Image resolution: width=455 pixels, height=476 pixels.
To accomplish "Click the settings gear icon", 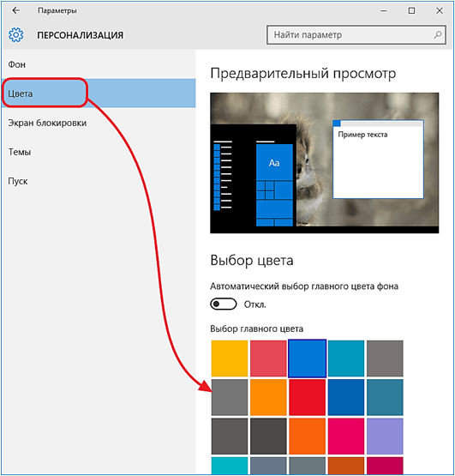I will [x=15, y=35].
